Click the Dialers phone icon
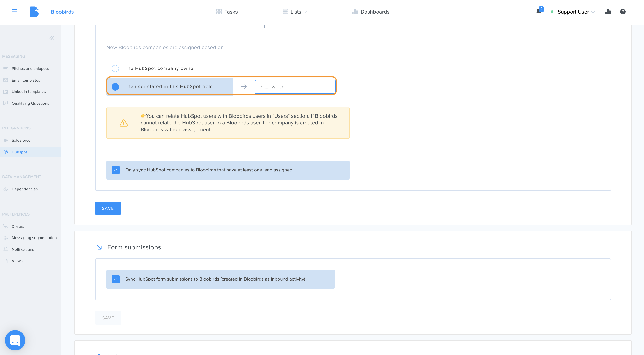This screenshot has height=355, width=644. tap(5, 226)
